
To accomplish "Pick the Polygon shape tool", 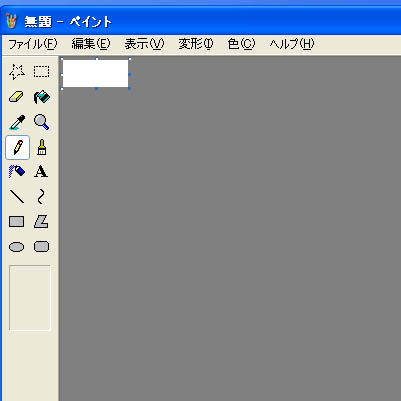I will (42, 222).
